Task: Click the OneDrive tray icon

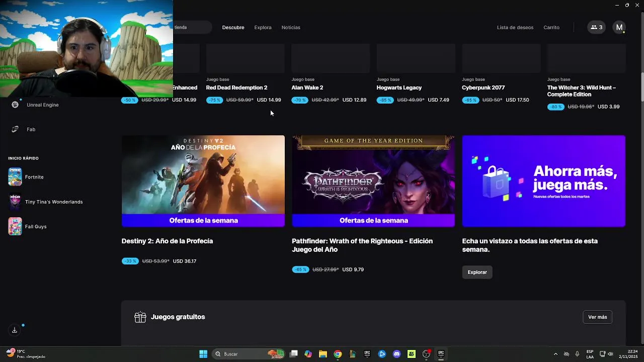Action: pyautogui.click(x=566, y=354)
